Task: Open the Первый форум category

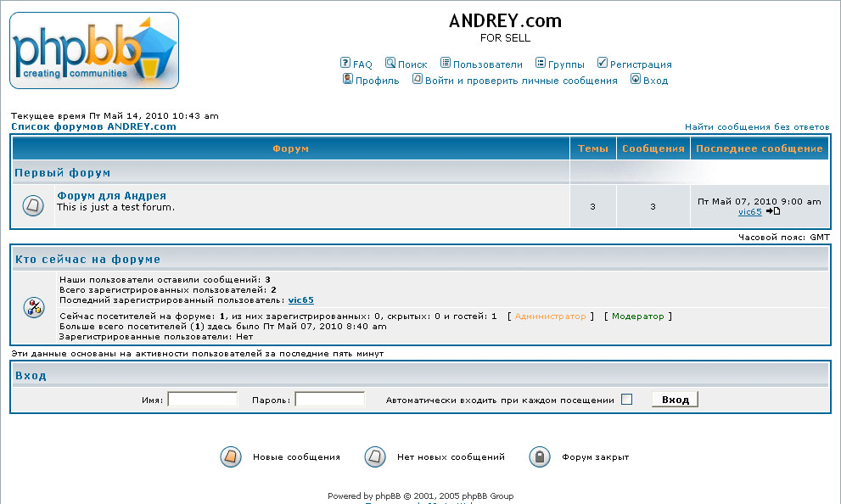Action: [x=62, y=172]
